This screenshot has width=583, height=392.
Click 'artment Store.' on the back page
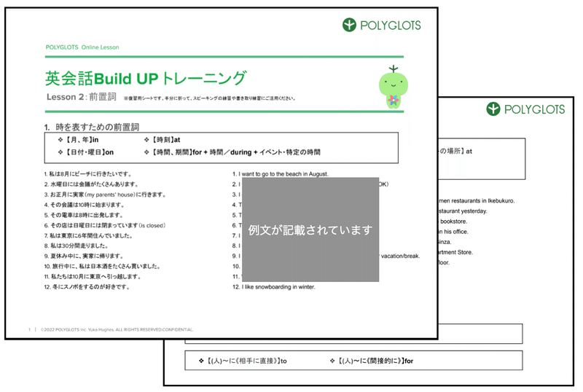pos(455,252)
